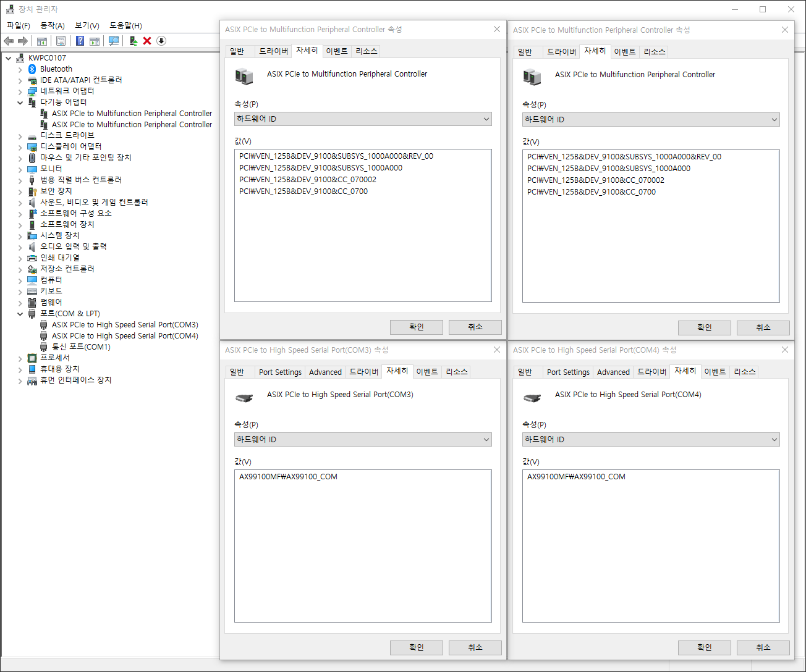The width and height of the screenshot is (806, 672).
Task: Collapse the 포트(COM & LPT) tree node
Action: 20,314
